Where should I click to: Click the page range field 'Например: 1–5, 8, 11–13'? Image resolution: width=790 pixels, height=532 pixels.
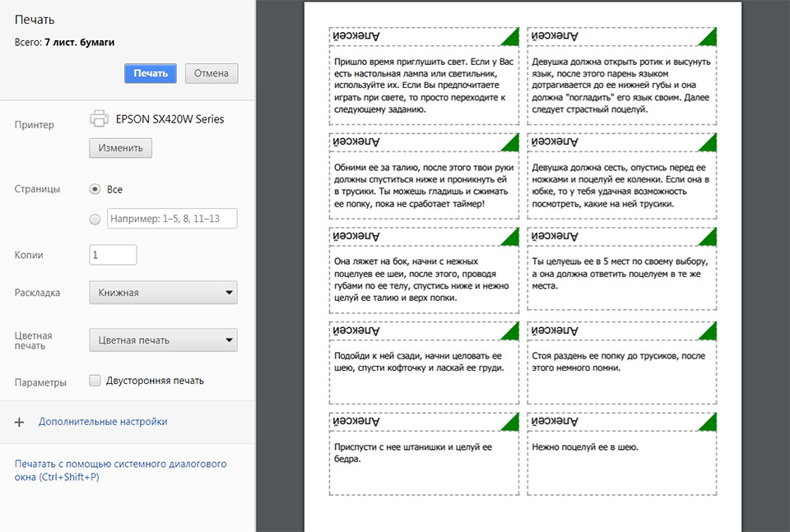click(x=173, y=219)
